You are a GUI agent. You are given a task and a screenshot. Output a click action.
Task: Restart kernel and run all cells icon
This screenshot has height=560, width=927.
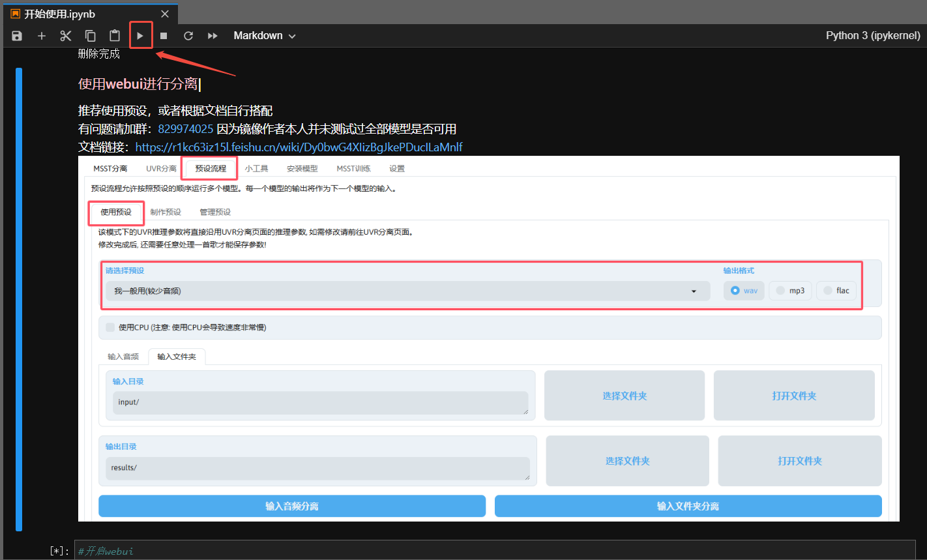coord(213,36)
